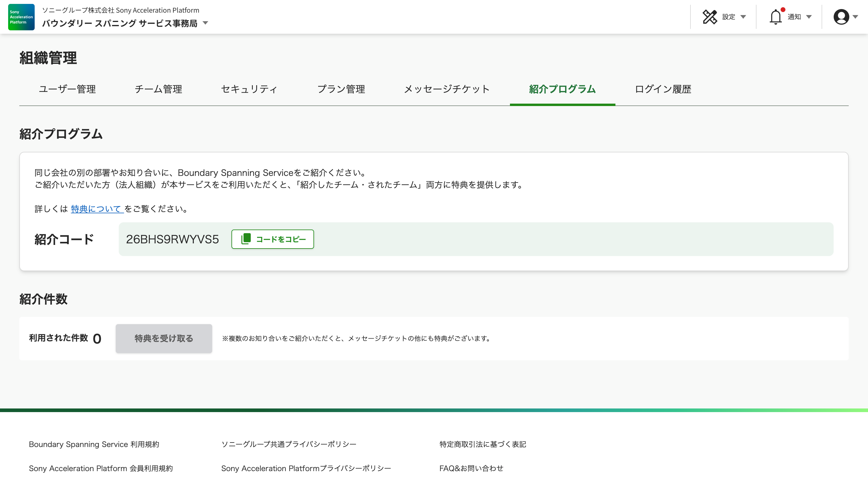Expand the organization name dropdown arrow
This screenshot has width=868, height=488.
pyautogui.click(x=205, y=23)
